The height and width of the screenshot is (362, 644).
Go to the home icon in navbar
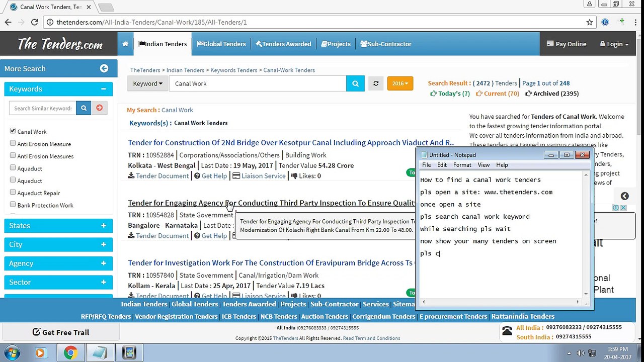pos(125,44)
